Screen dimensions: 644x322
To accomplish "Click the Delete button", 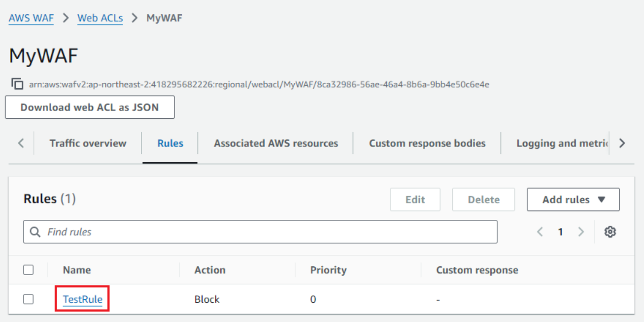I will [x=483, y=200].
